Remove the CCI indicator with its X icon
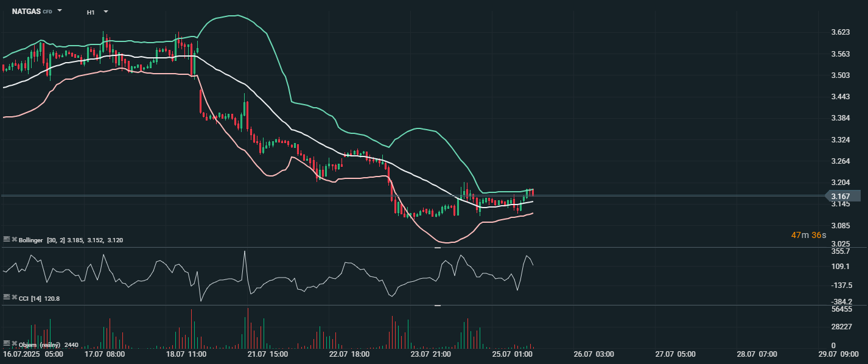 14,298
